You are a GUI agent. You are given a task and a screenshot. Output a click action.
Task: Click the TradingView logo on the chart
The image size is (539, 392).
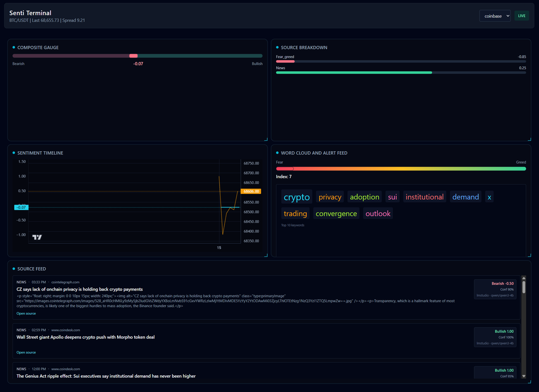coord(37,237)
